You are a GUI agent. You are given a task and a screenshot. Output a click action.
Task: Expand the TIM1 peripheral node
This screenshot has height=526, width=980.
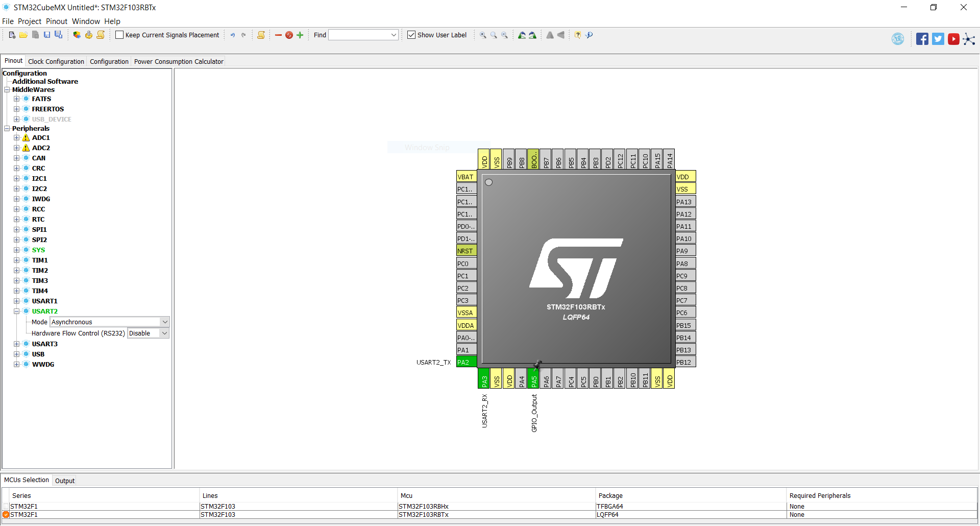pos(16,260)
